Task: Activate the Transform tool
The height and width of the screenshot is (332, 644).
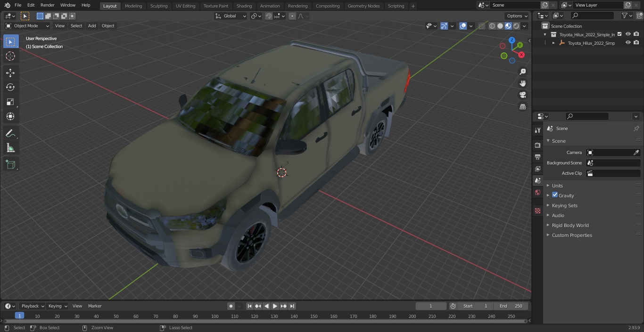Action: coord(10,116)
